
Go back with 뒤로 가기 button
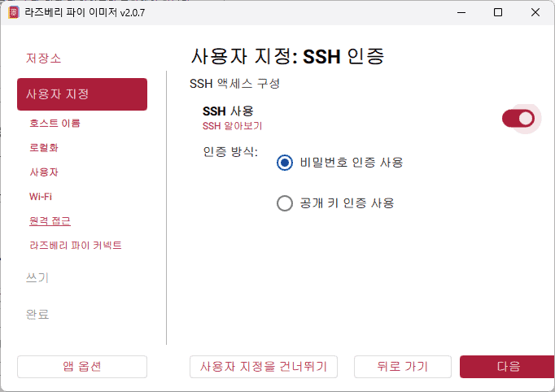402,367
